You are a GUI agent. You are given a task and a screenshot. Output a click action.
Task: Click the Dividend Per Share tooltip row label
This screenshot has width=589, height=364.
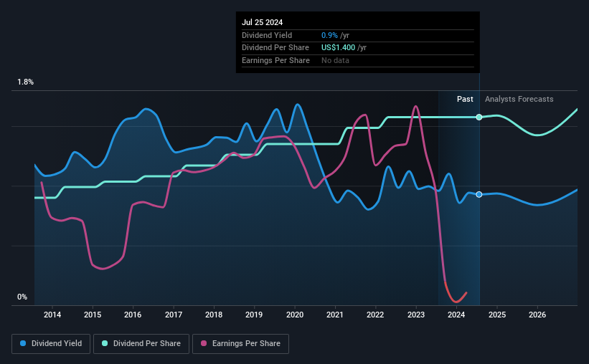pos(275,48)
